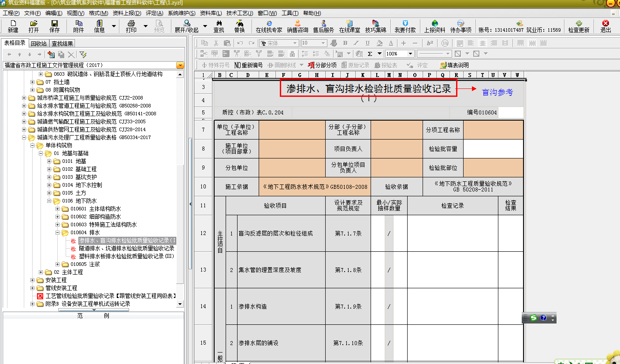Open the 填表说明 form instructions
The height and width of the screenshot is (364, 620).
[x=454, y=65]
